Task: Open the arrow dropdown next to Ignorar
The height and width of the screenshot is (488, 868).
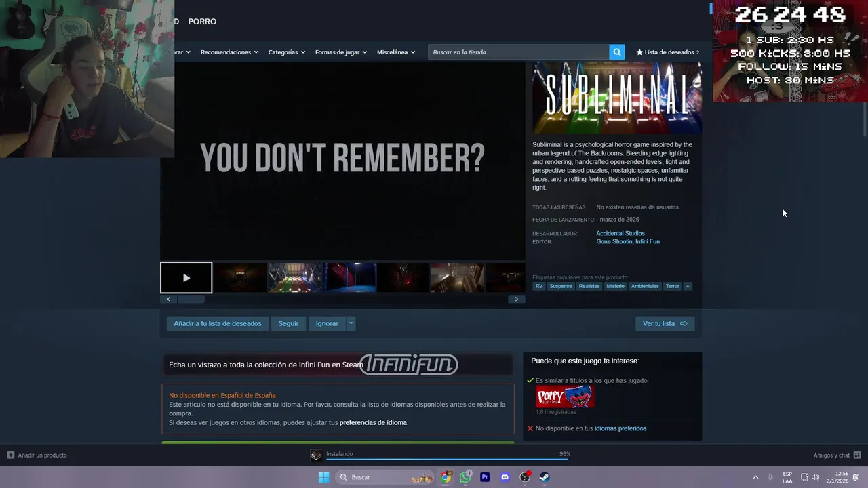Action: 351,323
